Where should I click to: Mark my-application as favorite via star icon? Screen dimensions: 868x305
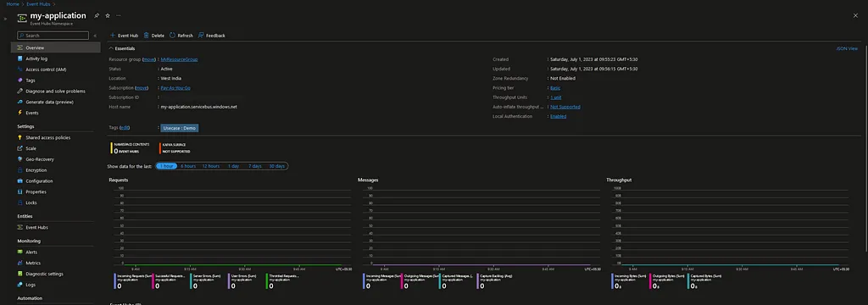[x=108, y=15]
